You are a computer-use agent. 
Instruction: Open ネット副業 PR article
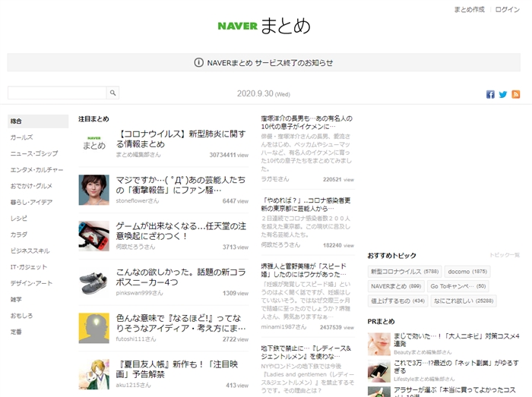coord(456,367)
